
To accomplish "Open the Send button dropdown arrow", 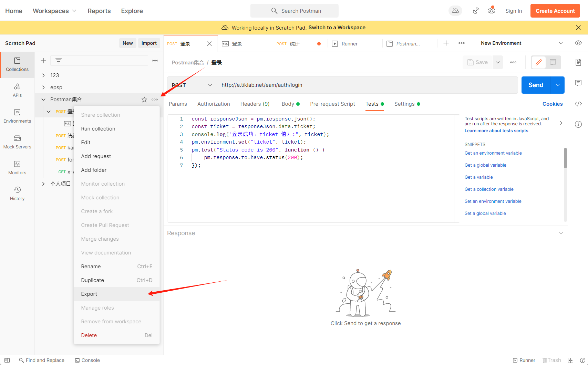I will 558,85.
